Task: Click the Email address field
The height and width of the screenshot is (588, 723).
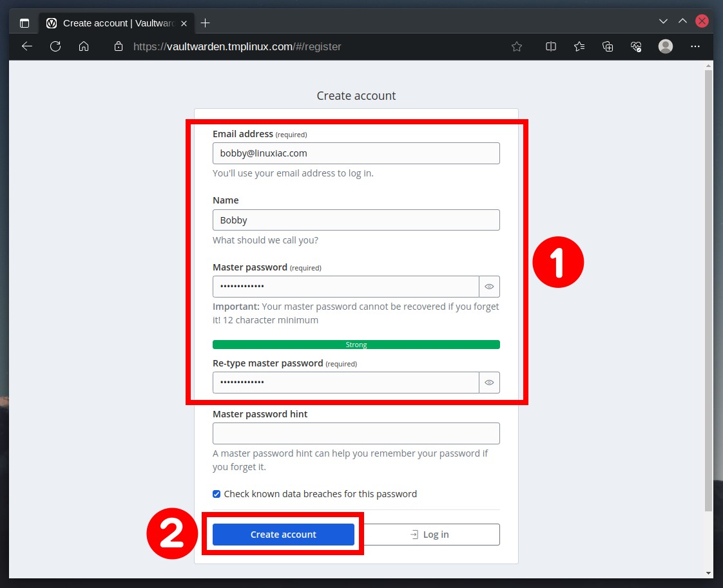Action: (356, 153)
